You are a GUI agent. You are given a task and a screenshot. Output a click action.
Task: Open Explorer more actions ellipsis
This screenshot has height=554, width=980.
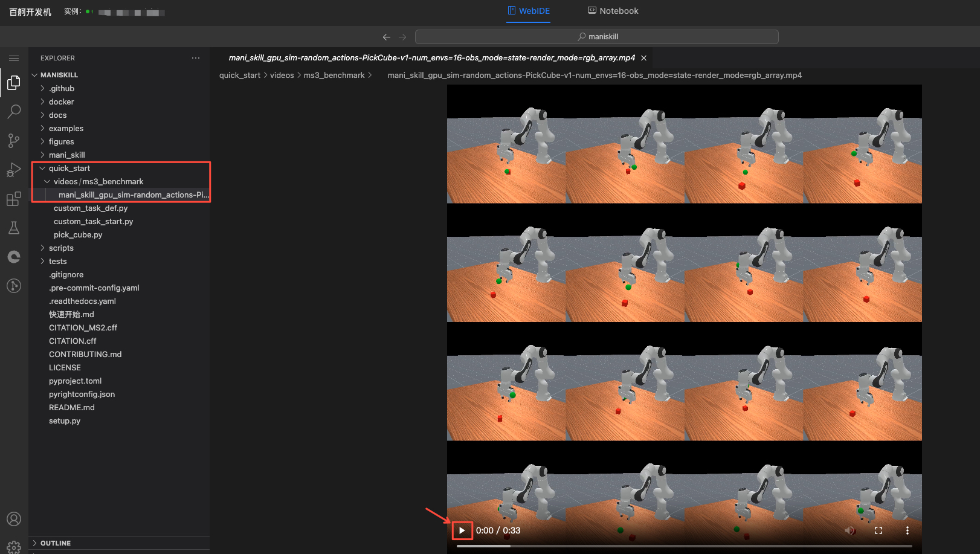pyautogui.click(x=196, y=58)
